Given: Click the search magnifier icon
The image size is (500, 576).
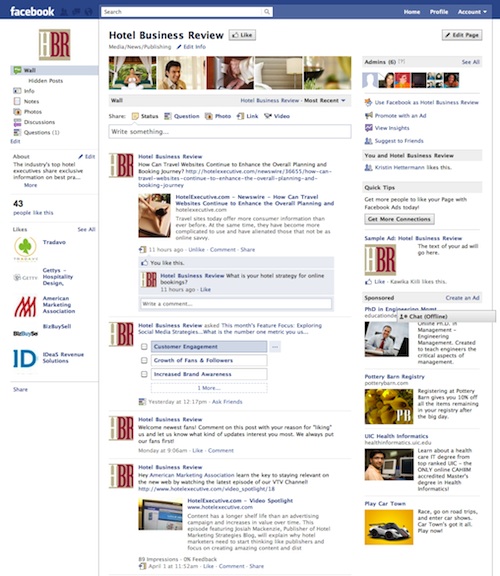Looking at the screenshot, I should pyautogui.click(x=267, y=12).
